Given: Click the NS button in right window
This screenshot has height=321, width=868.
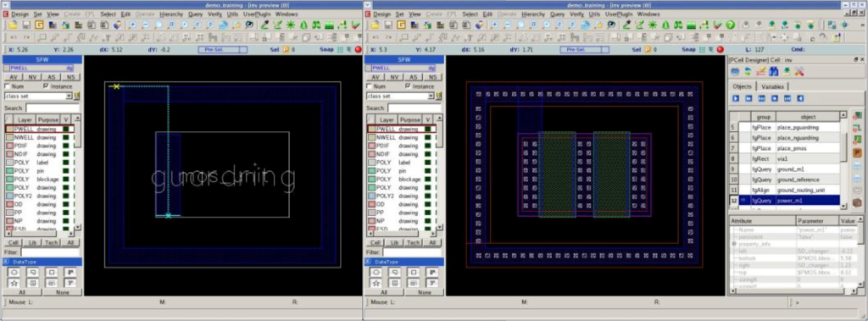Looking at the screenshot, I should 434,77.
